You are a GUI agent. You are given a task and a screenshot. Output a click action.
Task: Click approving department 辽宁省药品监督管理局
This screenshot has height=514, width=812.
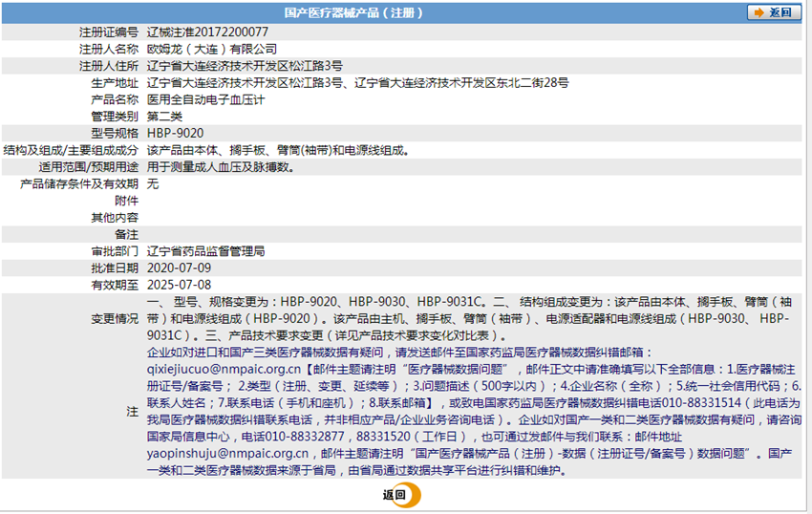point(205,251)
